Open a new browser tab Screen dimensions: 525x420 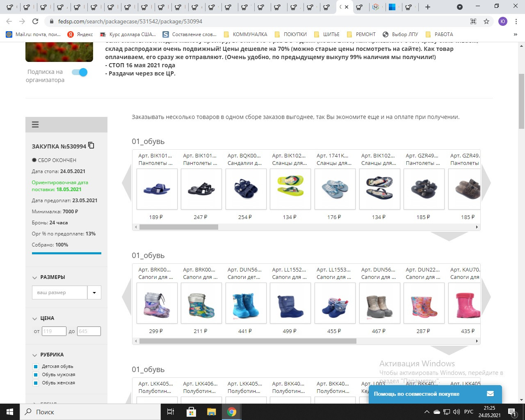click(428, 7)
